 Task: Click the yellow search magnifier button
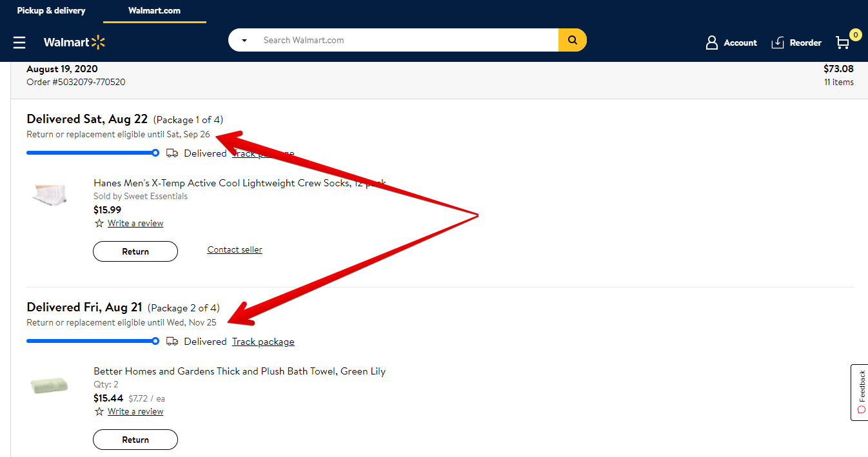click(572, 40)
